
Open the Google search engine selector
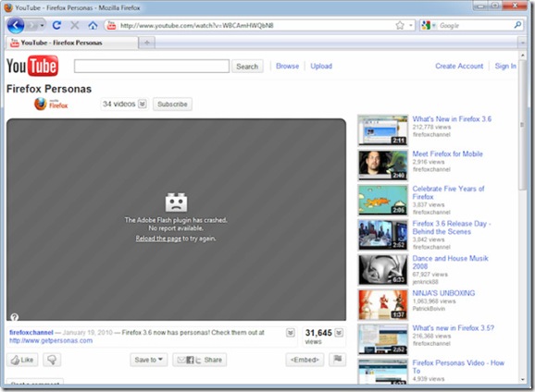429,25
